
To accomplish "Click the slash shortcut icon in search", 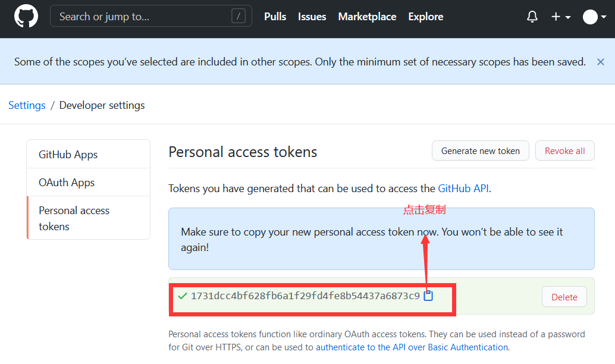I will click(238, 16).
